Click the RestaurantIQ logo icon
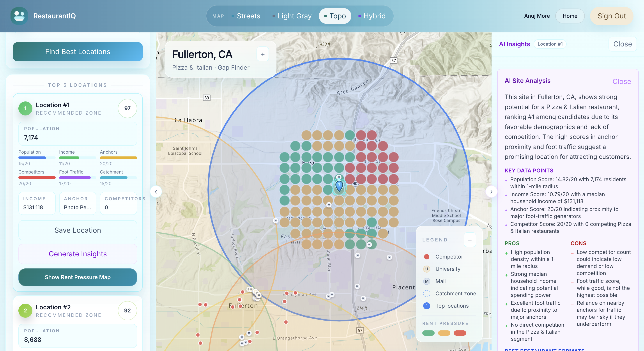This screenshot has width=644, height=351. [19, 16]
